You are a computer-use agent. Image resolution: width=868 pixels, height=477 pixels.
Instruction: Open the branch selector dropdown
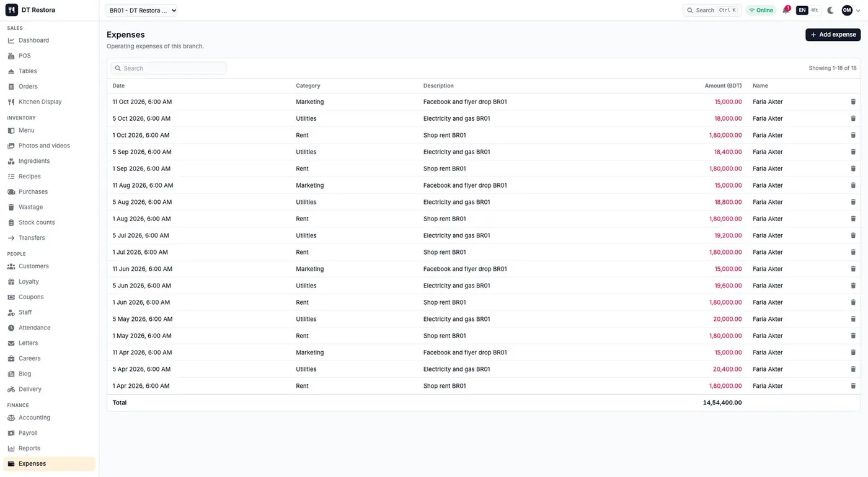point(141,11)
